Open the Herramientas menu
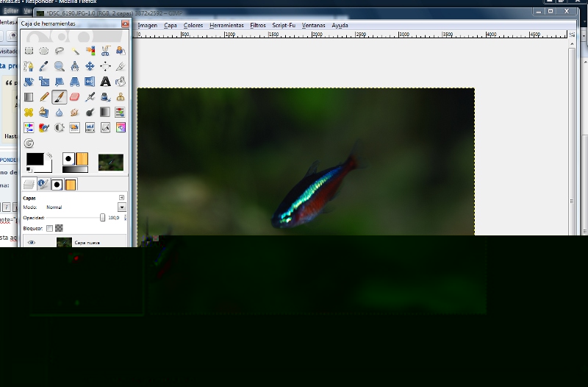This screenshot has width=588, height=387. (x=226, y=25)
